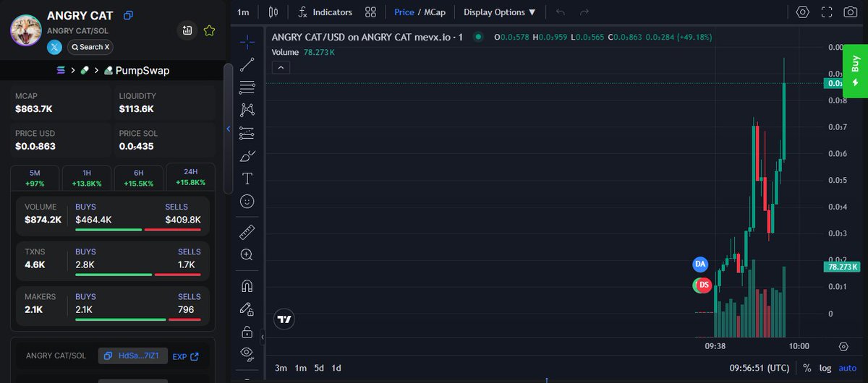Viewport: 868px width, 383px height.
Task: Click the blue DA chart marker
Action: pyautogui.click(x=700, y=264)
